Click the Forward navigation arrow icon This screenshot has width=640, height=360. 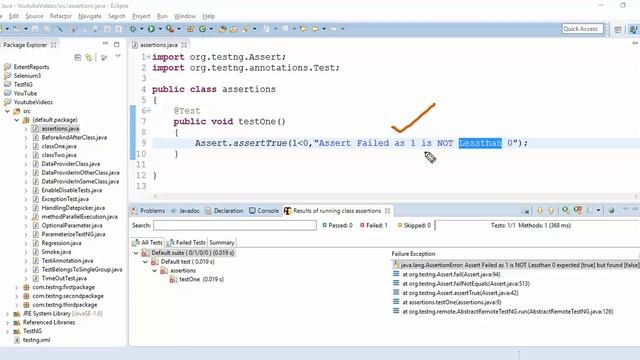[x=333, y=29]
